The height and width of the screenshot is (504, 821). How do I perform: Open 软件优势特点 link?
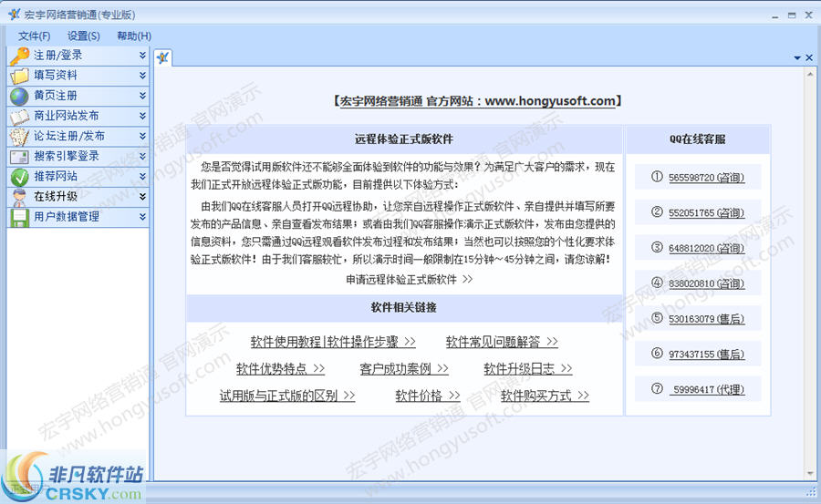[280, 368]
